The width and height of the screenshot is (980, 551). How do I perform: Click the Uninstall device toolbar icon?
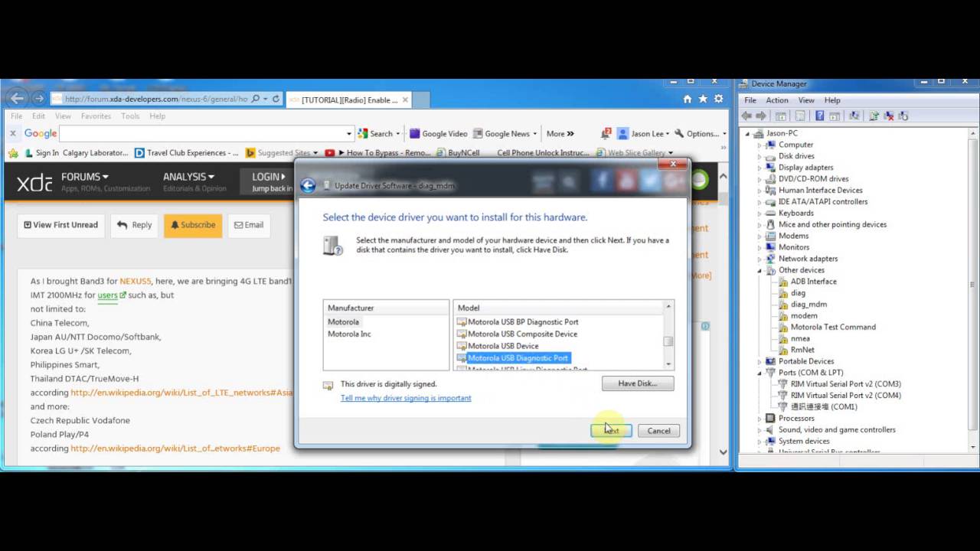point(889,116)
